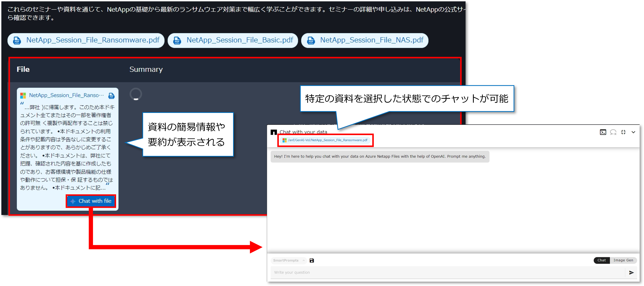
Task: Click PDF icon on Ransomware.pdf chip
Action: click(17, 40)
